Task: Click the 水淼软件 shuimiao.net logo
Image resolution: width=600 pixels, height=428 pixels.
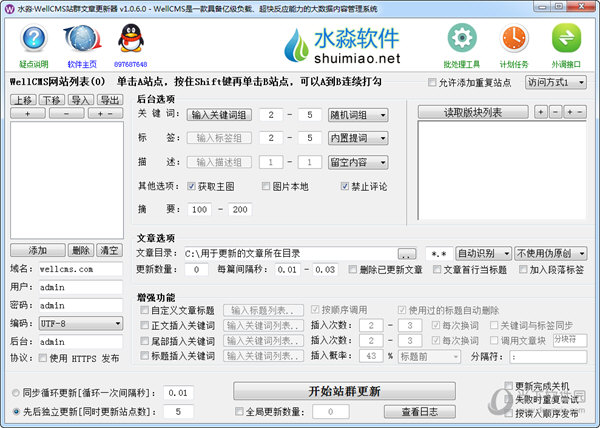Action: [x=342, y=46]
